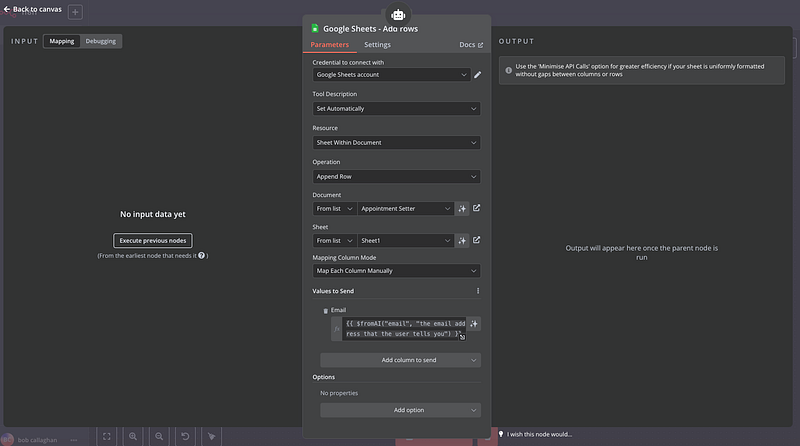Expand the Operation dropdown
Viewport: 800px width, 446px height.
(x=396, y=176)
